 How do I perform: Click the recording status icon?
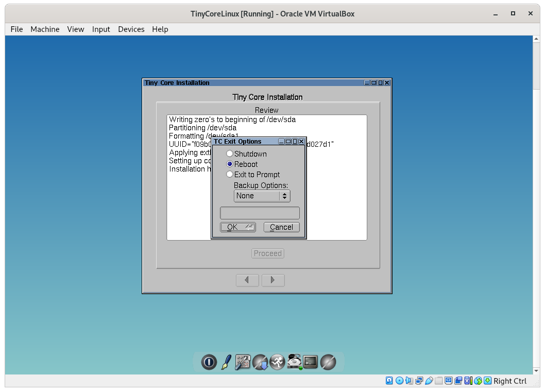tap(458, 381)
